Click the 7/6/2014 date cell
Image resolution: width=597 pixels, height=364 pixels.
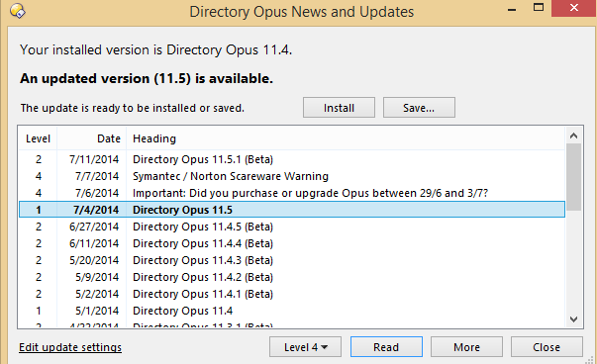pos(97,193)
